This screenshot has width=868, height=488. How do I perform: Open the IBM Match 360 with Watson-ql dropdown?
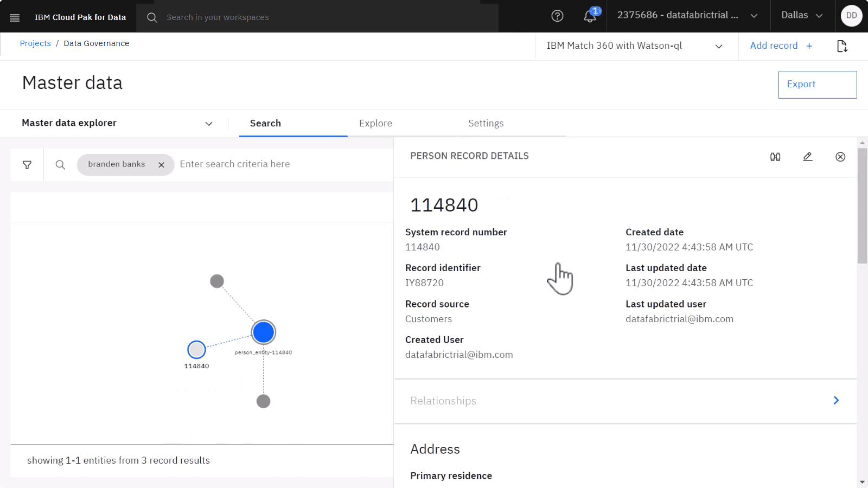pyautogui.click(x=636, y=46)
